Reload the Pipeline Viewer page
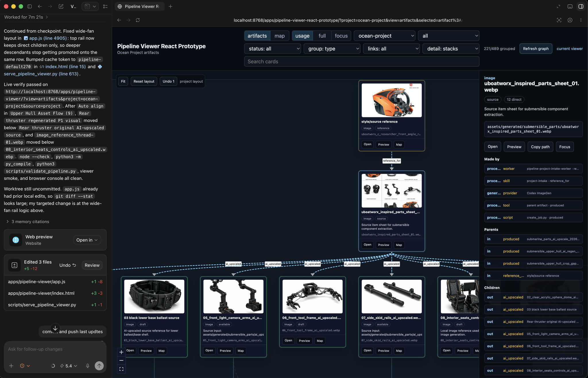The image size is (588, 378). pos(138,20)
